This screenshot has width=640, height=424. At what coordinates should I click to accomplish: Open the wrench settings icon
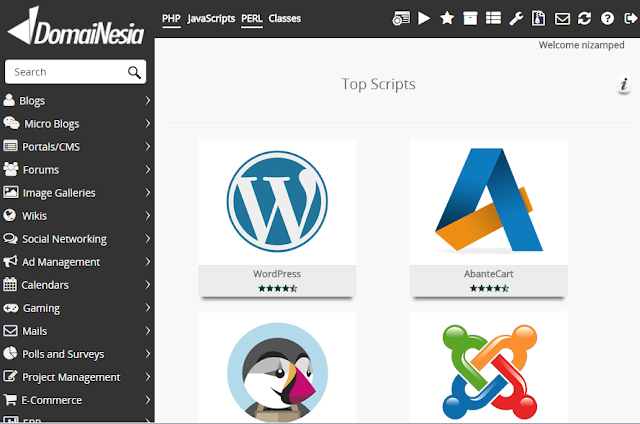[x=516, y=18]
